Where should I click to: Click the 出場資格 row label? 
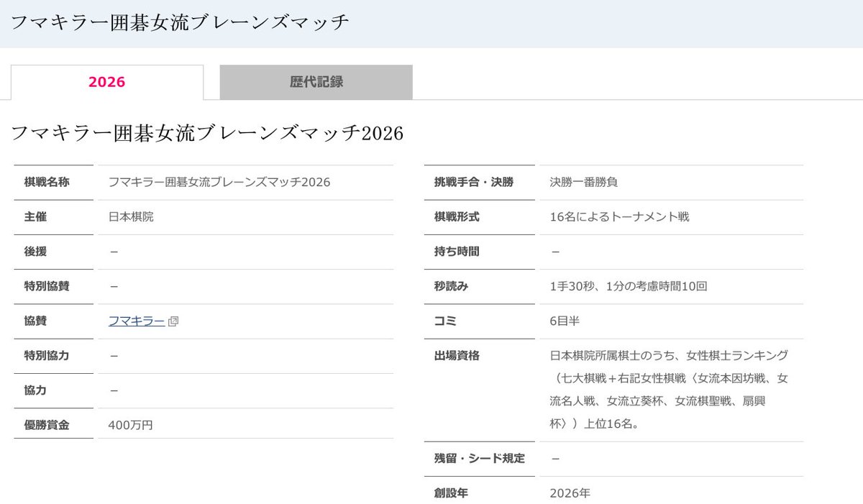(x=457, y=355)
